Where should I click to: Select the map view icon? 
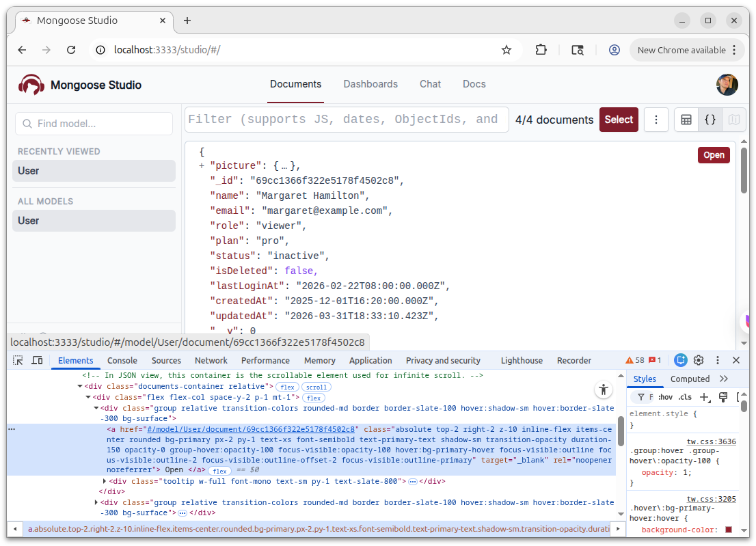[734, 120]
